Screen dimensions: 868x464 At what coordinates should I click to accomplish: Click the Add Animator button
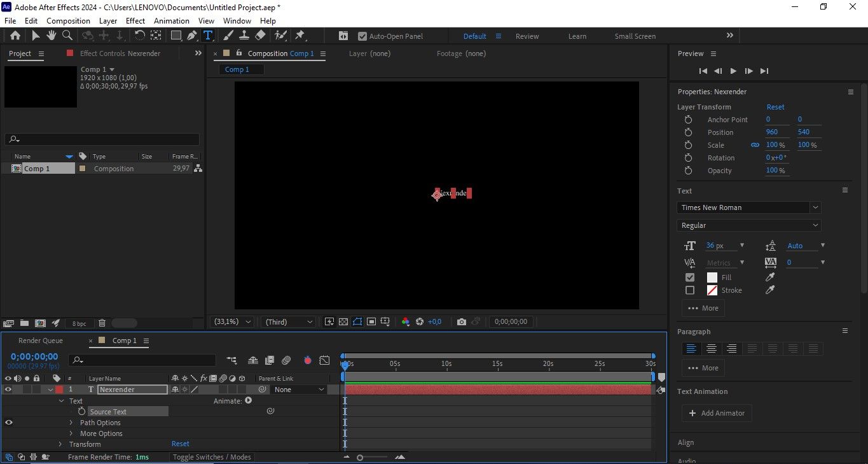point(717,413)
